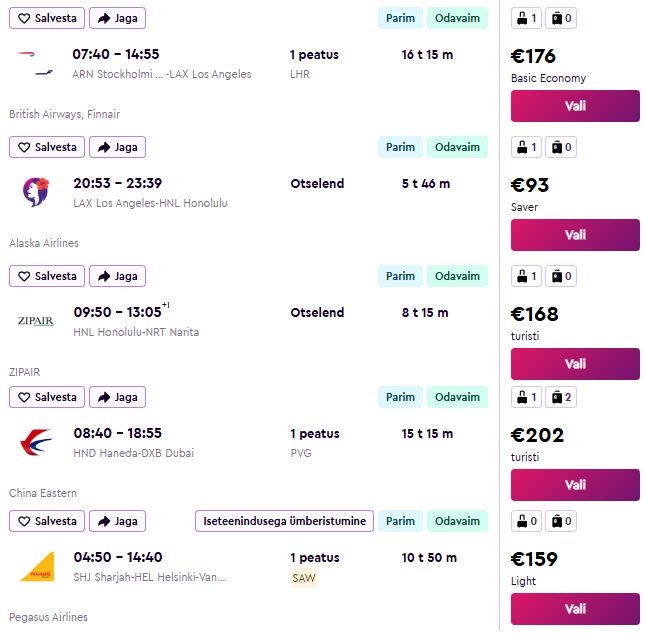Image resolution: width=645 pixels, height=641 pixels.
Task: Click the Odavaim tag on China Eastern flight
Action: (x=457, y=397)
